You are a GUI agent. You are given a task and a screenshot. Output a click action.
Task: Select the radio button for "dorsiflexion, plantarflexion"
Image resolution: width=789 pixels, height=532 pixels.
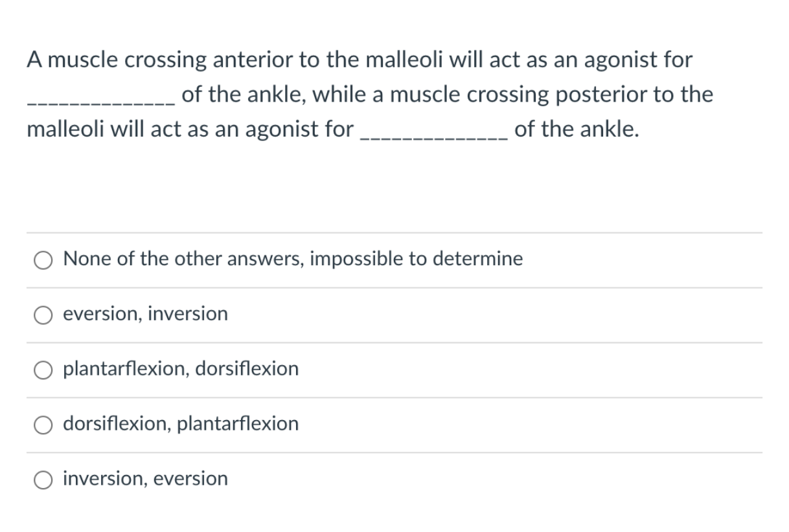[x=43, y=424]
